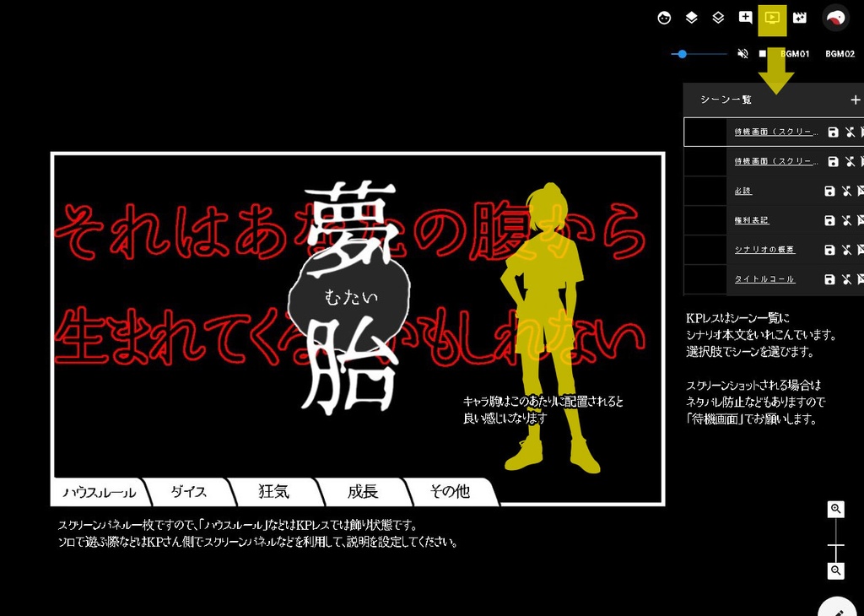Open the highlighted 待機画面（スクリー… scene link
864x616 pixels.
pos(776,132)
